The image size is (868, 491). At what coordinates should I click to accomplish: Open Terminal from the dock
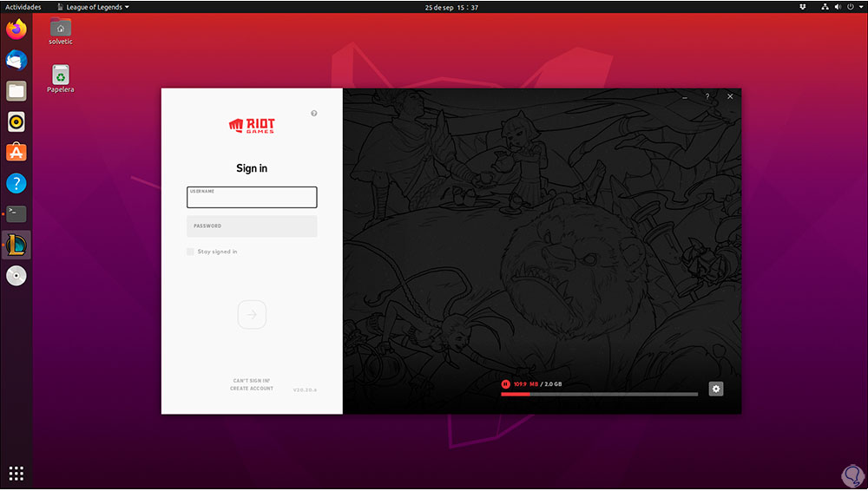tap(16, 213)
